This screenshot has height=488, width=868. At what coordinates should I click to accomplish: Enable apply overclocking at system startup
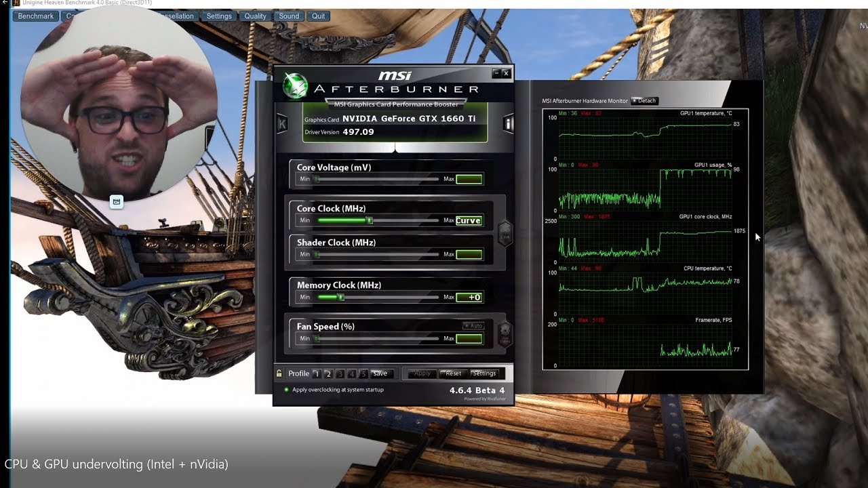point(286,390)
